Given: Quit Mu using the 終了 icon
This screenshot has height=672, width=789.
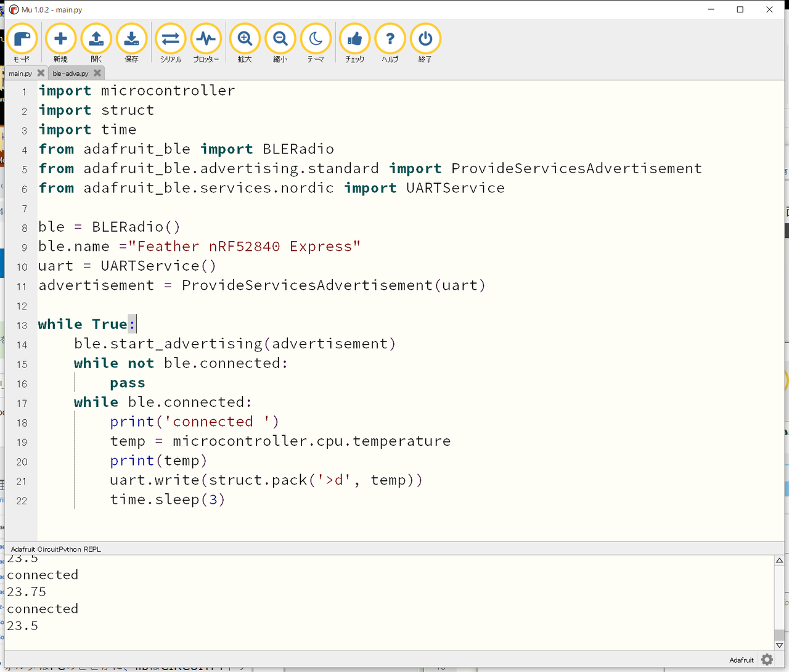Looking at the screenshot, I should [x=425, y=38].
